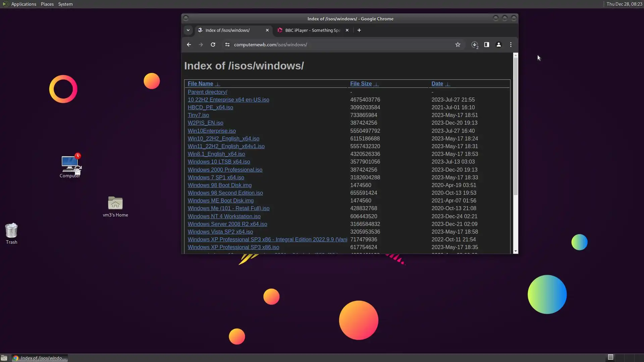Open the Applications menu
The image size is (644, 362).
click(23, 4)
